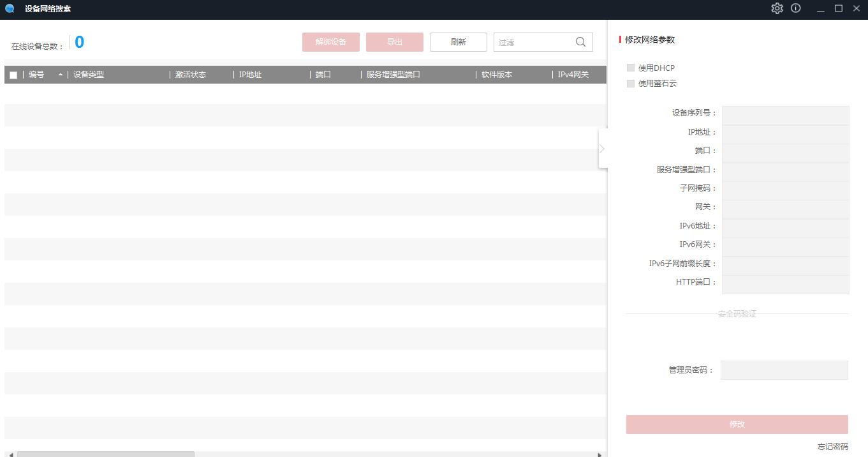Click the horizontal scrollbar thumb
Image resolution: width=868 pixels, height=457 pixels.
(106, 454)
